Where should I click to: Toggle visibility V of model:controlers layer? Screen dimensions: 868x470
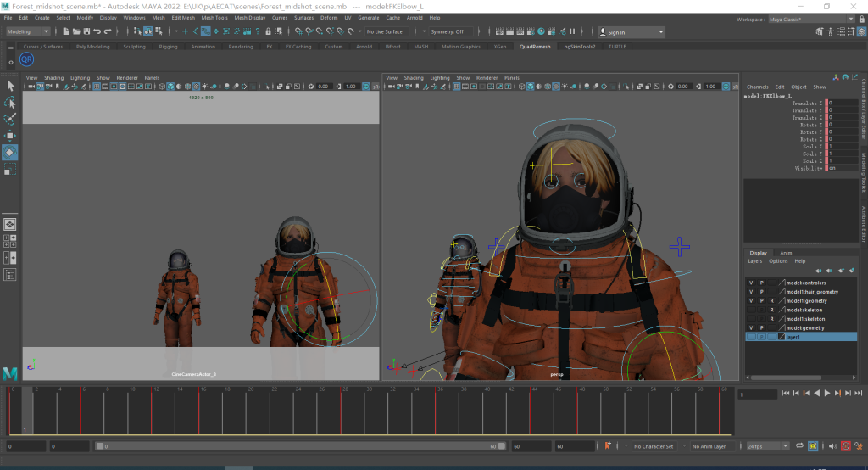tap(751, 283)
